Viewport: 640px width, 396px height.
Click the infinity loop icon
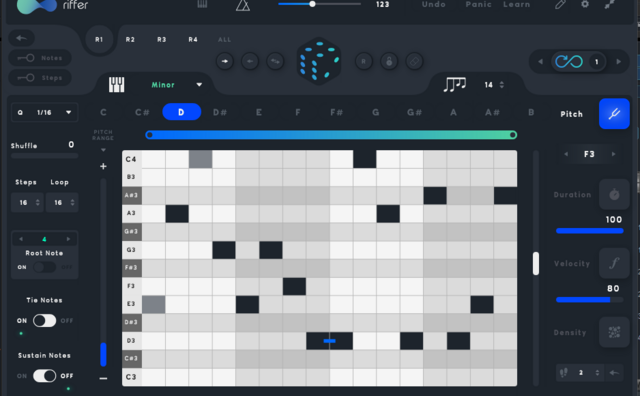(x=569, y=62)
